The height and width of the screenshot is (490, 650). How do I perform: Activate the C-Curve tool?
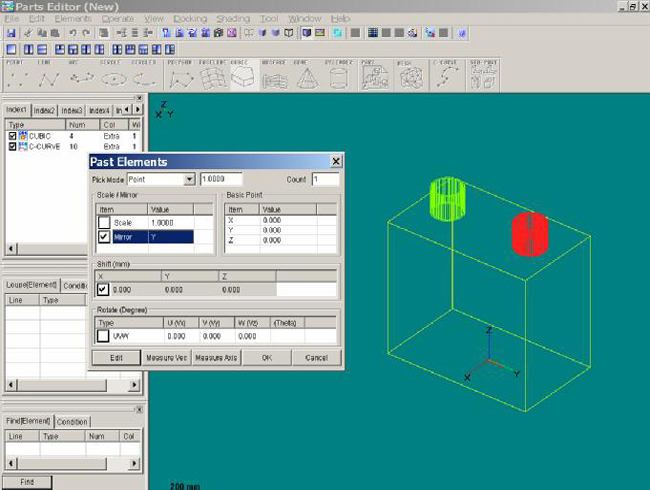click(x=446, y=76)
